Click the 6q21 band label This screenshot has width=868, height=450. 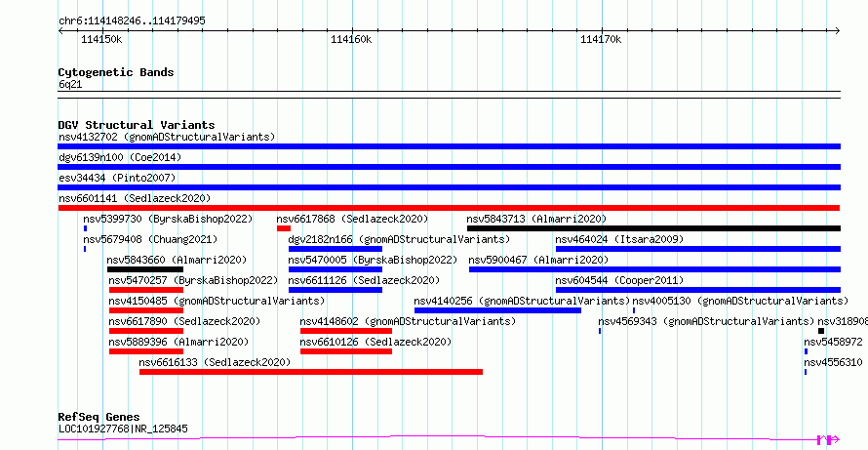click(x=70, y=84)
